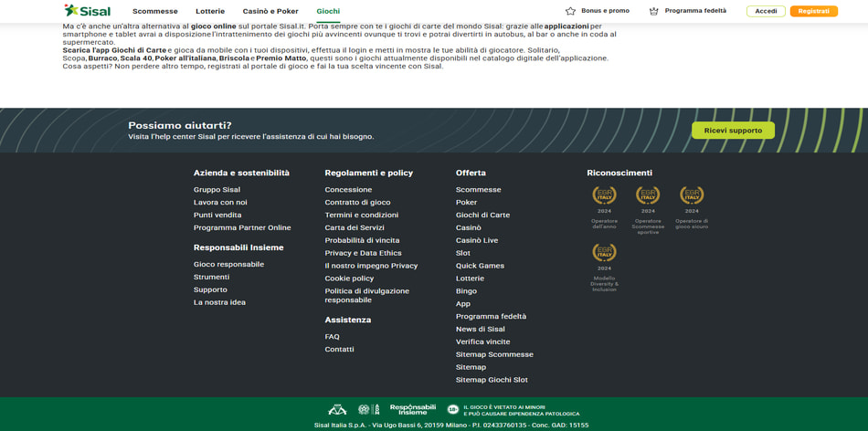Screen dimensions: 868x431
Task: Click the Responsabili Insieme logo in green footer
Action: point(412,409)
